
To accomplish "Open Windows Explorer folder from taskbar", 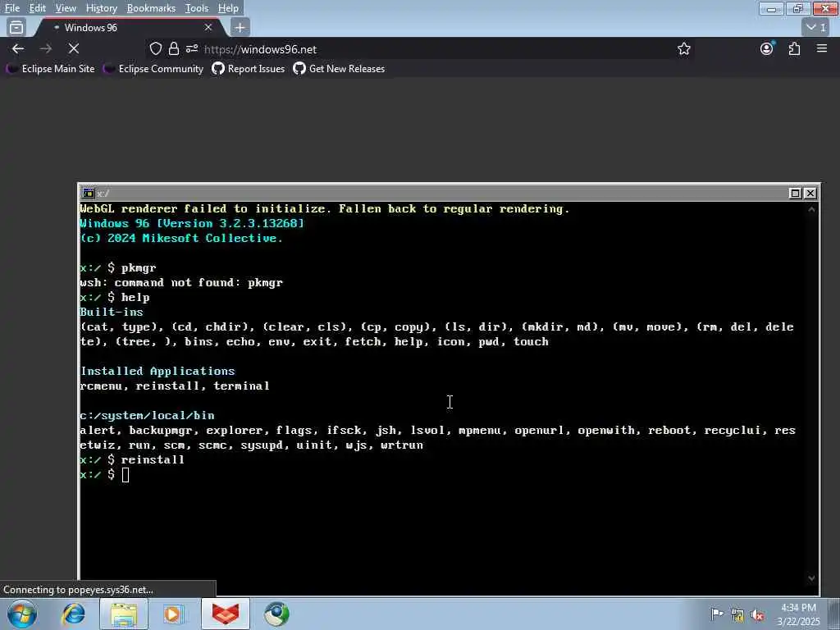I will pyautogui.click(x=124, y=614).
